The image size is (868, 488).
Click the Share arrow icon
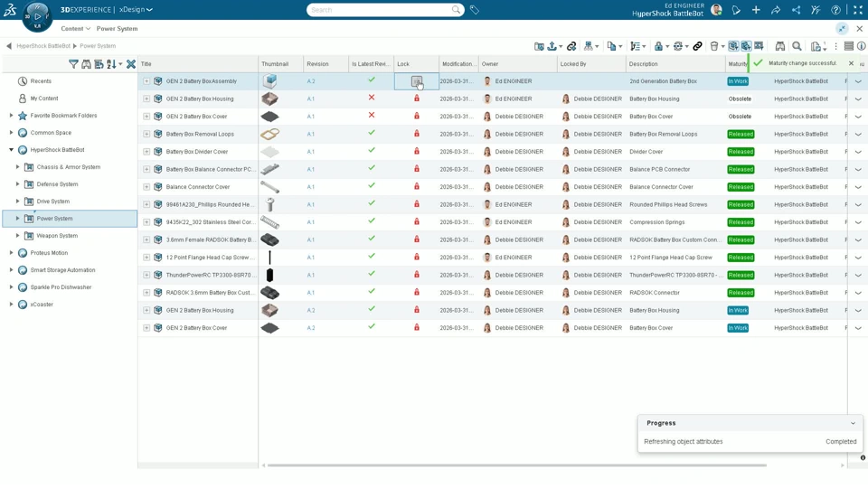pyautogui.click(x=776, y=10)
